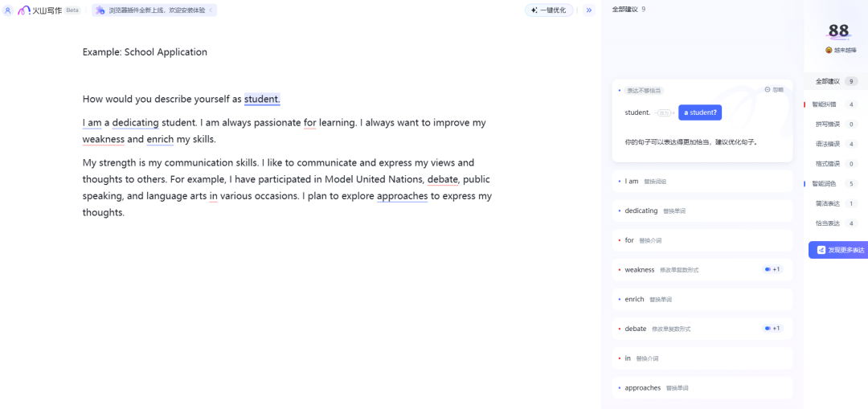The image size is (868, 409).
Task: Accept the "a student?" replacement suggestion
Action: pos(699,112)
